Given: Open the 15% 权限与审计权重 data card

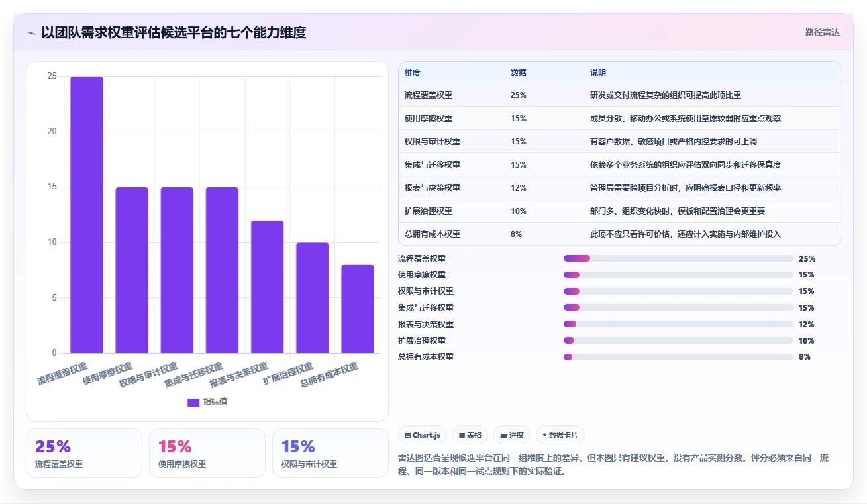Looking at the screenshot, I should point(331,453).
